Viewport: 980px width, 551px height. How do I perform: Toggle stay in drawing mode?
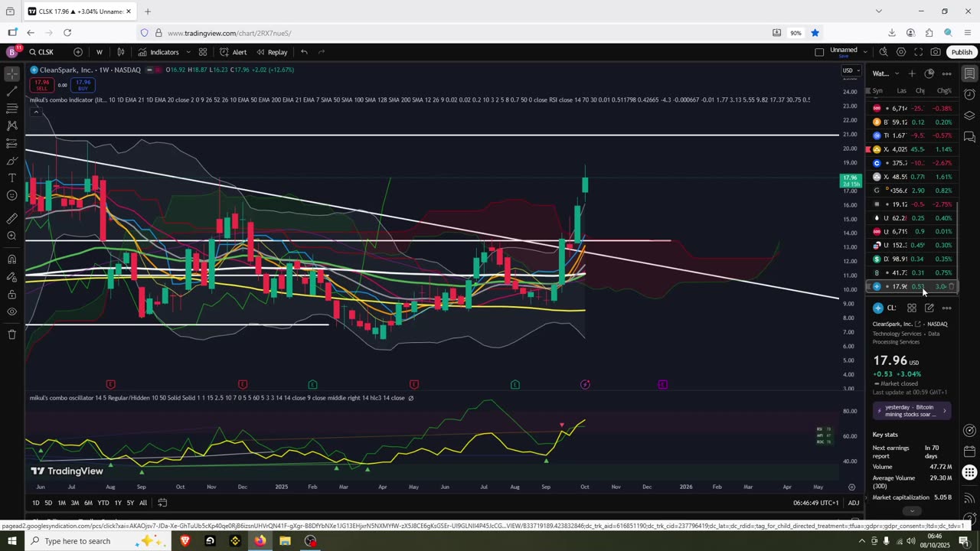tap(11, 277)
